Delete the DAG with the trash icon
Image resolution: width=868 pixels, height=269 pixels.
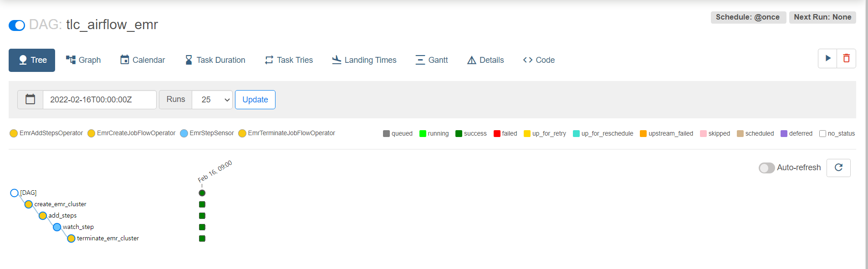tap(846, 58)
